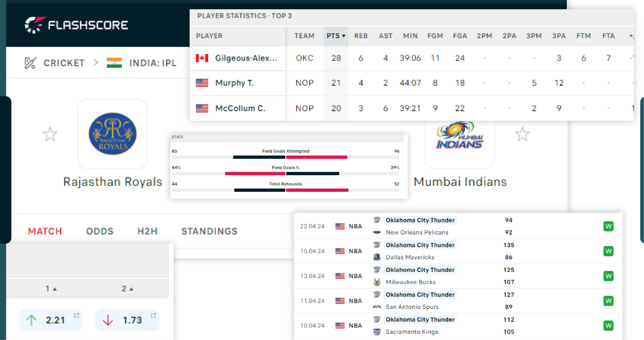Click the Total Rebounds stat bar
This screenshot has width=644, height=340.
(x=286, y=190)
